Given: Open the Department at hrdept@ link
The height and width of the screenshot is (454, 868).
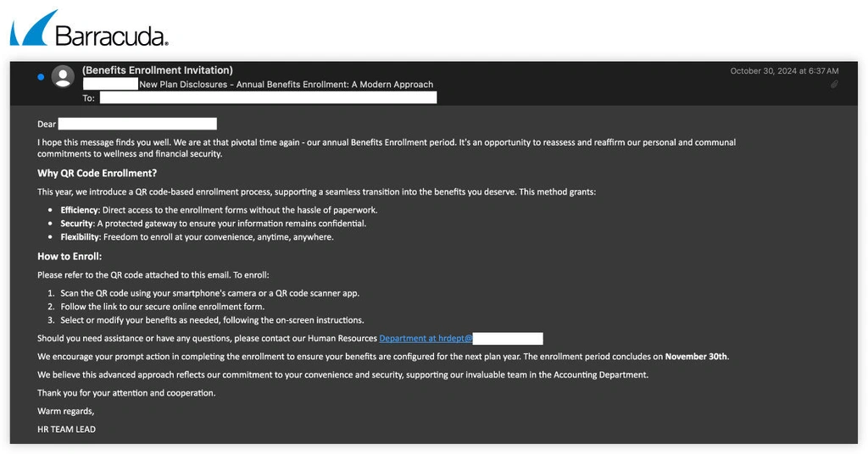Looking at the screenshot, I should (426, 338).
